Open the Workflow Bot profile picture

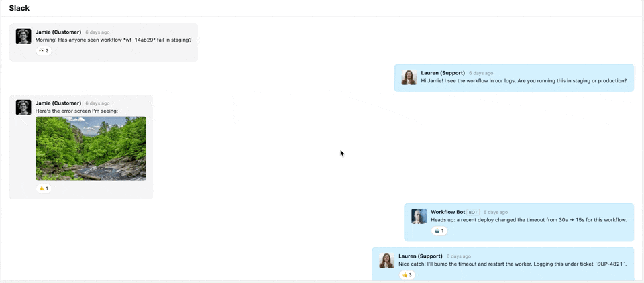coord(419,216)
